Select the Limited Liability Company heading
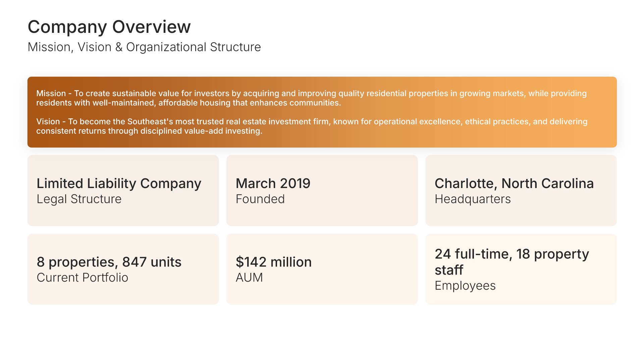Screen dimensions: 644x362 (119, 183)
